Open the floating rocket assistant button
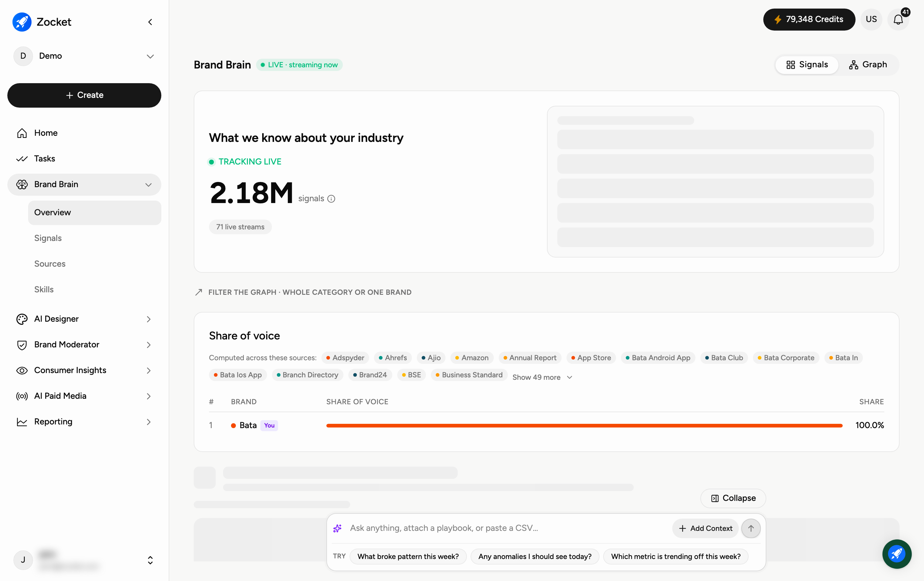 click(x=897, y=554)
